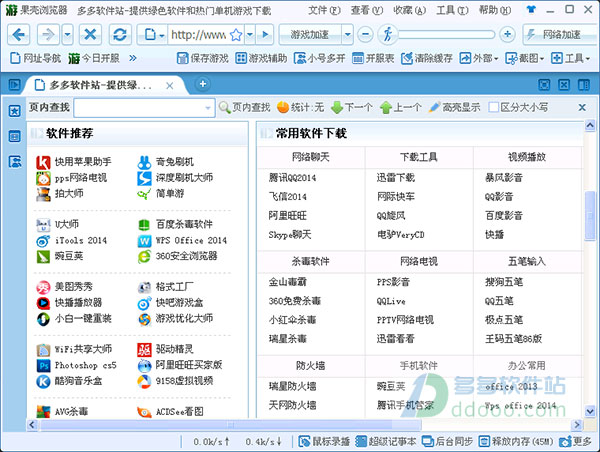This screenshot has height=452, width=600.
Task: Click the browser back arrow button
Action: coord(19,34)
